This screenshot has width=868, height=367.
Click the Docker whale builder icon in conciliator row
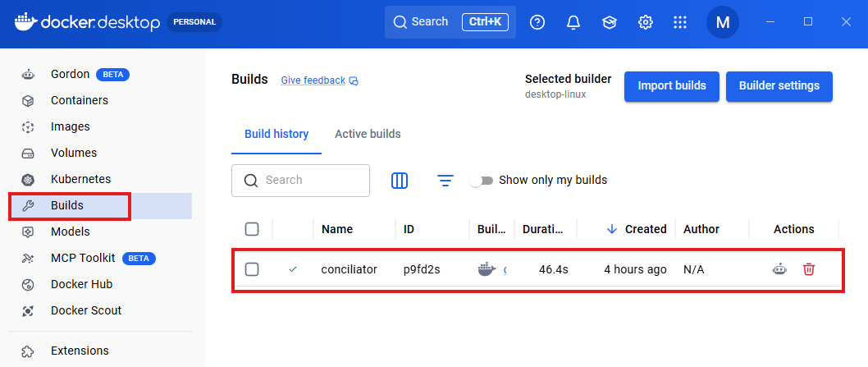(487, 270)
